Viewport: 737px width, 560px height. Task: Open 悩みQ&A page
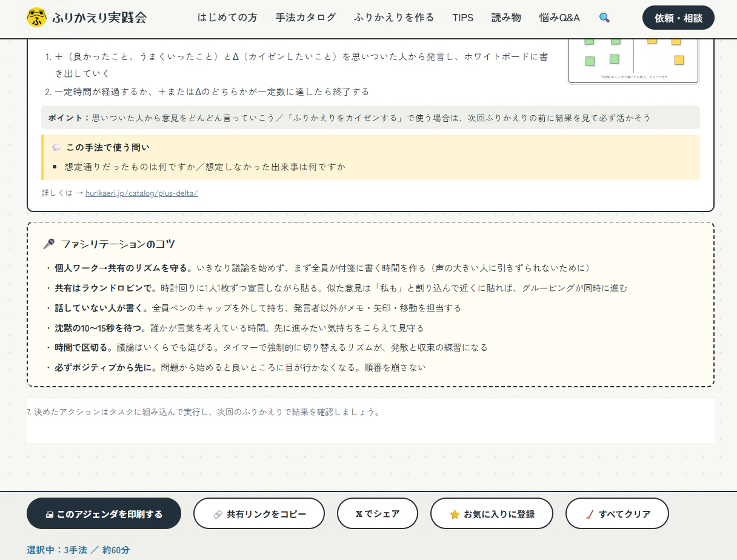pyautogui.click(x=559, y=18)
